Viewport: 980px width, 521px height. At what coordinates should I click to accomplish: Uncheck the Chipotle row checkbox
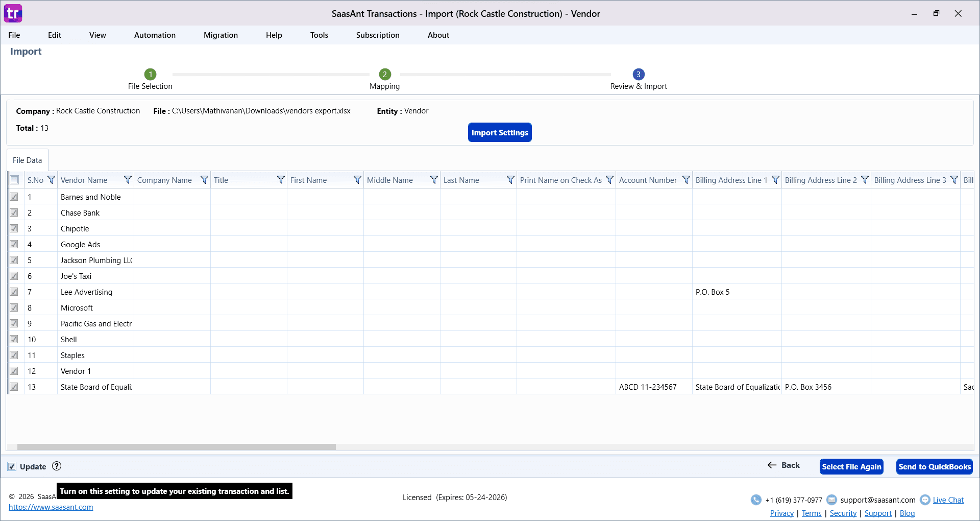(14, 228)
